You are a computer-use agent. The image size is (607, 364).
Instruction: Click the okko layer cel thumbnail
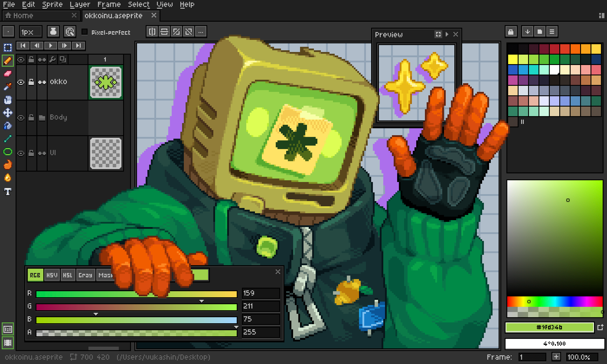pos(106,82)
